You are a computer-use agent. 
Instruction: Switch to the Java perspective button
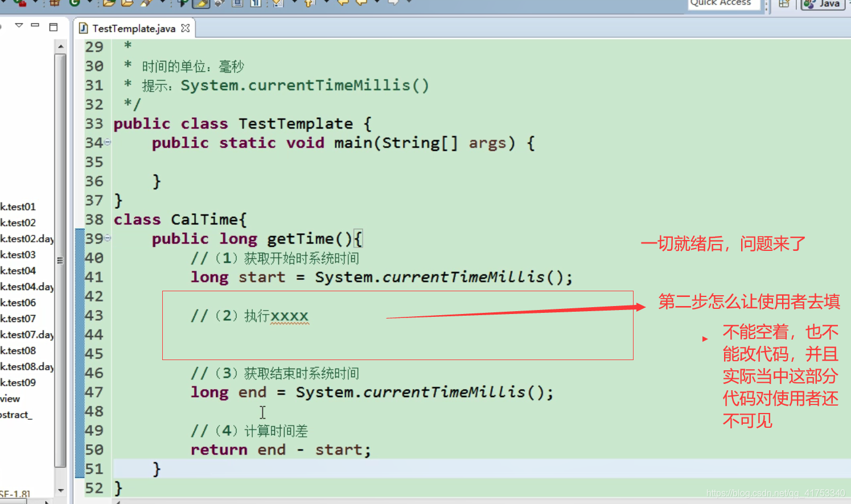coord(823,4)
